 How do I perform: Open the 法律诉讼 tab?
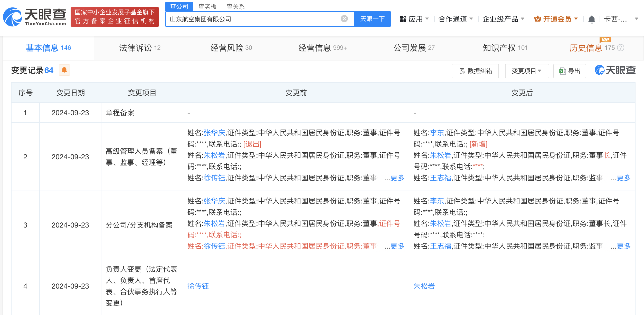[140, 48]
